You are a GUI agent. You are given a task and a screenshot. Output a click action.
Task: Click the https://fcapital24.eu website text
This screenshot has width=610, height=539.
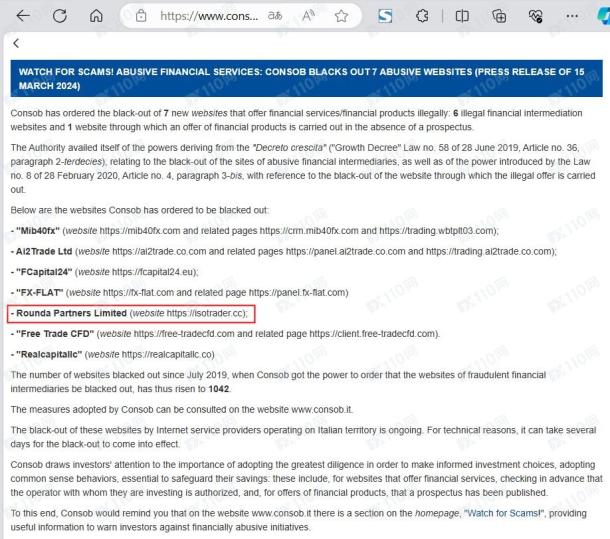pos(153,272)
